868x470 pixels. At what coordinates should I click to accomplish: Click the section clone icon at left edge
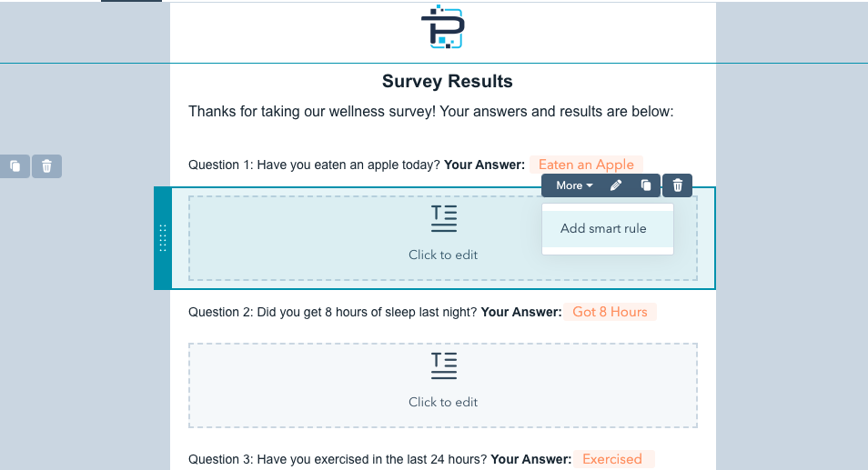(15, 166)
